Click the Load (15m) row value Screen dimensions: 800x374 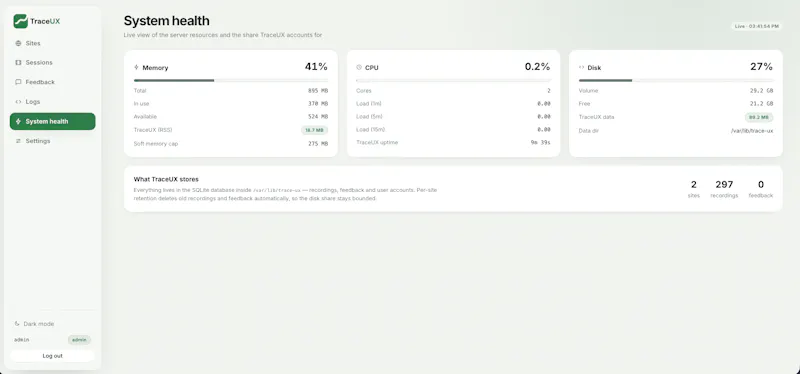[x=544, y=130]
